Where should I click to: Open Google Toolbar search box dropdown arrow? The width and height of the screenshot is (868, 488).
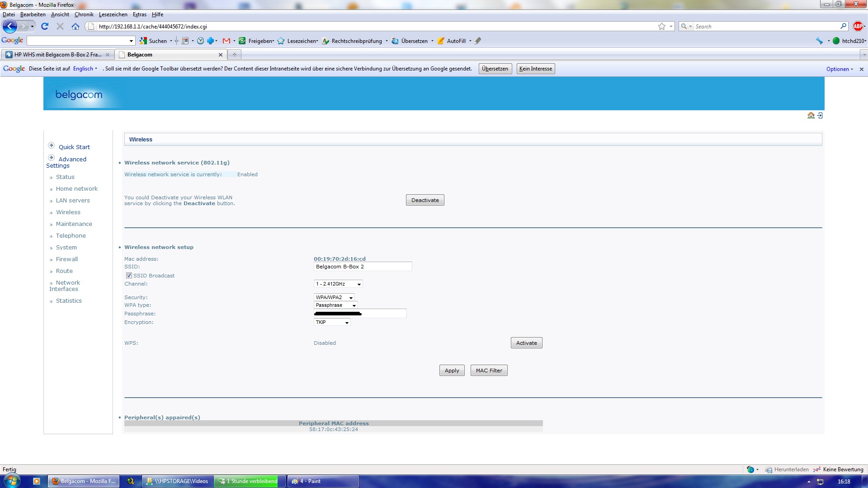coord(131,41)
